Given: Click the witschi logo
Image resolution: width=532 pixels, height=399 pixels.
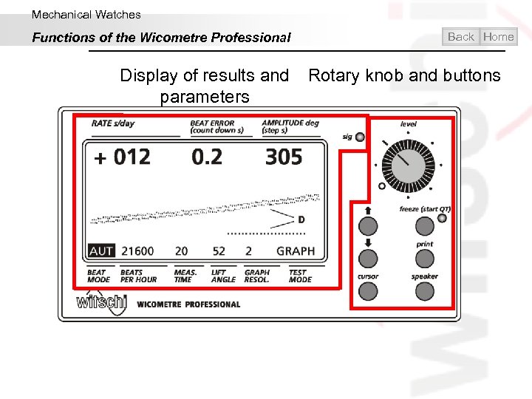Looking at the screenshot, I should coord(102,302).
